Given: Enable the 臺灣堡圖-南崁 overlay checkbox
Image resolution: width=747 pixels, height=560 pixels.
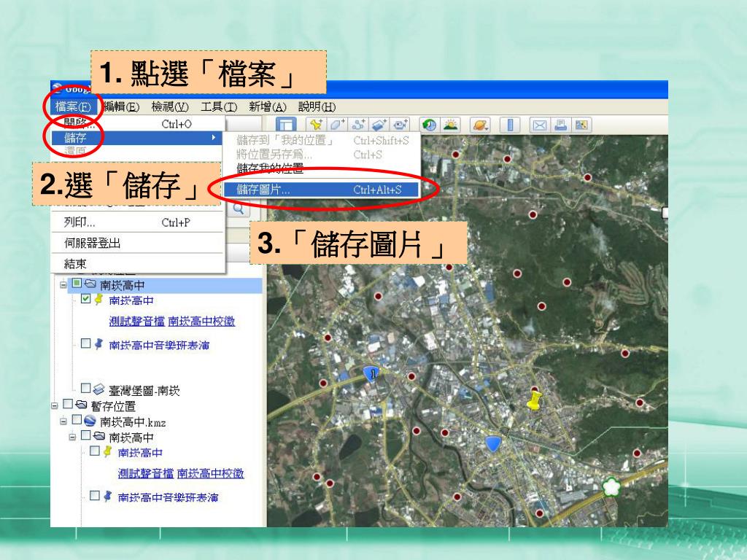Looking at the screenshot, I should click(x=86, y=388).
